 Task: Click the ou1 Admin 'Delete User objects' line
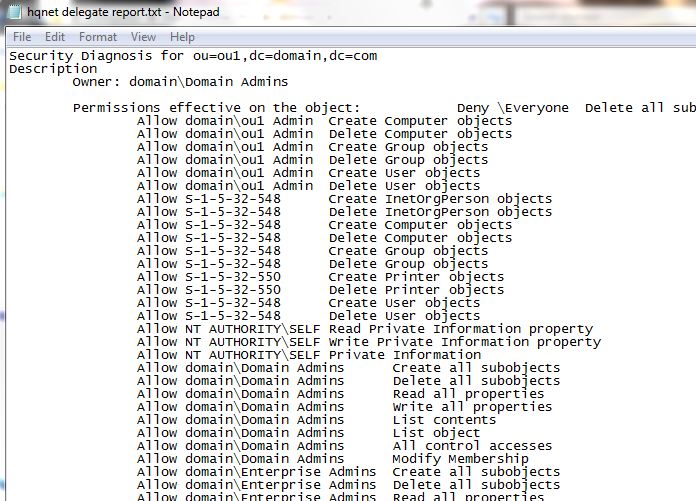pos(308,185)
